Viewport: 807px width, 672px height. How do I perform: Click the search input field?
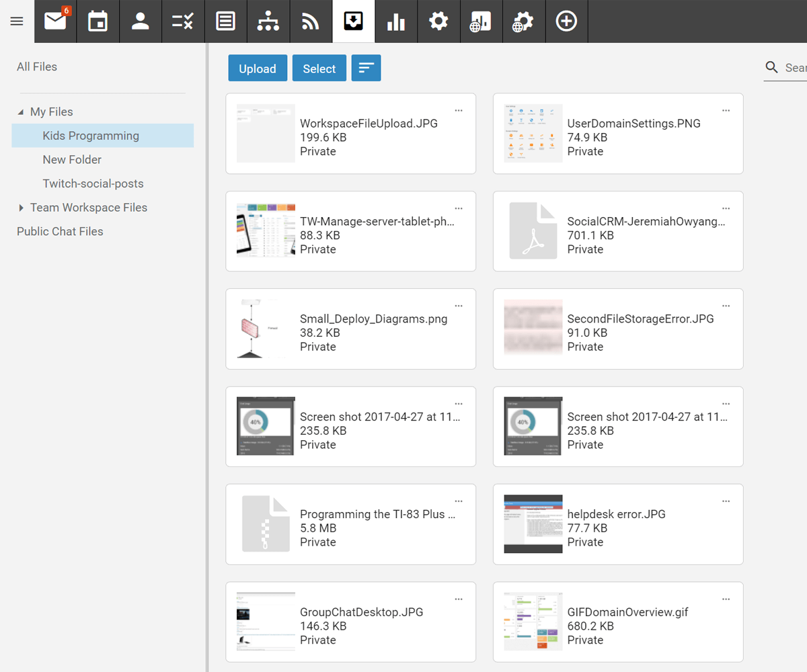[796, 67]
